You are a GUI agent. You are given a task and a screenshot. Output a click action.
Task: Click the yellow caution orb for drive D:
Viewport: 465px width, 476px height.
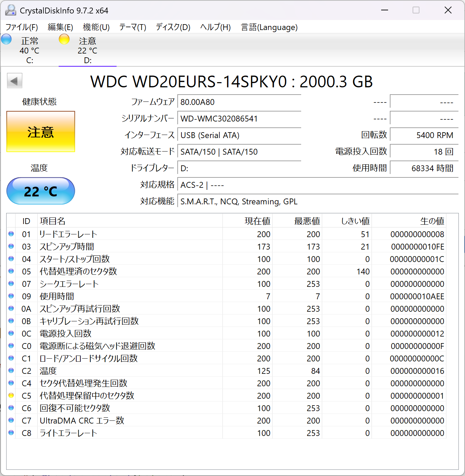tap(64, 39)
